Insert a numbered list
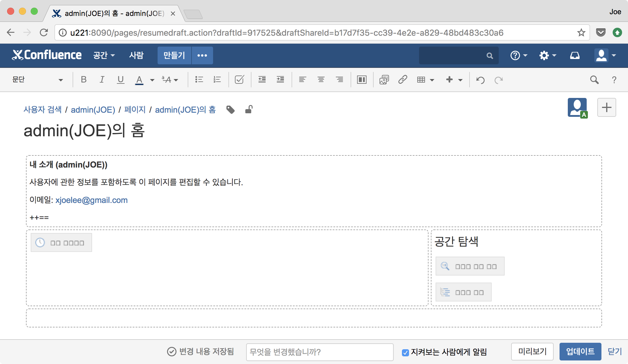 [217, 80]
